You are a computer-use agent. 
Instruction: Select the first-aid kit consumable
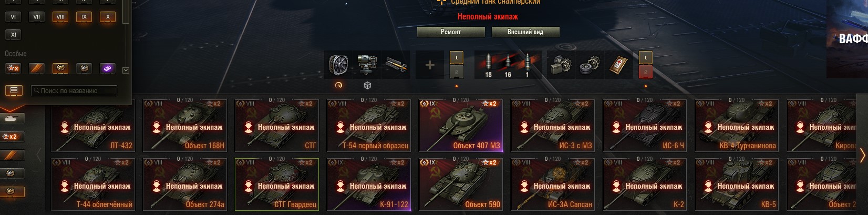tap(618, 65)
